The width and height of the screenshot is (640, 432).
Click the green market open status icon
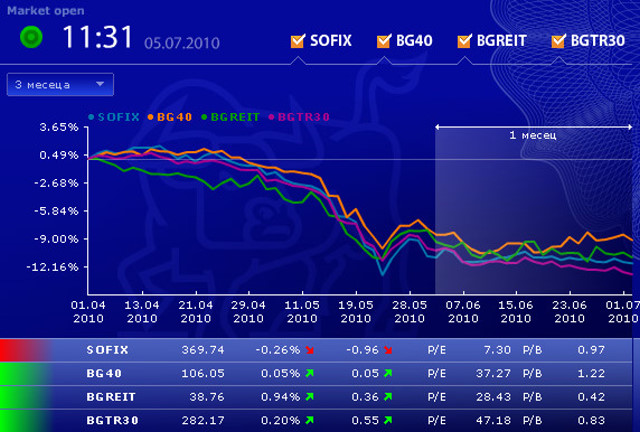pos(32,38)
